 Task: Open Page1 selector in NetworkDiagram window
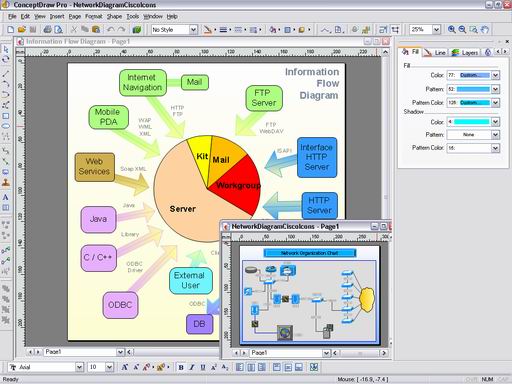click(x=326, y=353)
